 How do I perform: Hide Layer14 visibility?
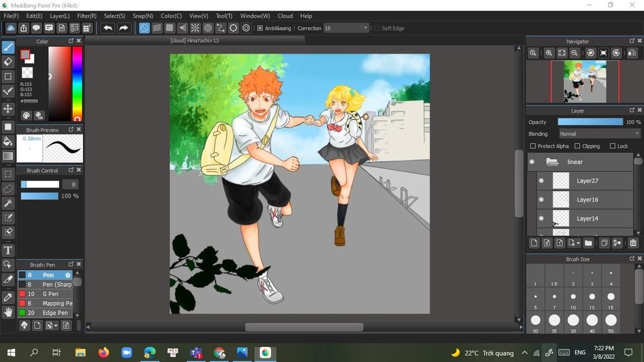pyautogui.click(x=541, y=218)
